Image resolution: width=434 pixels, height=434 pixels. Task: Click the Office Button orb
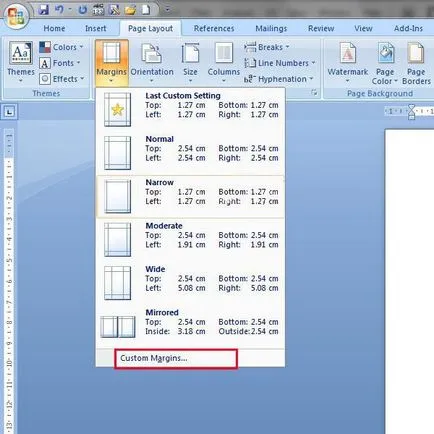click(16, 16)
